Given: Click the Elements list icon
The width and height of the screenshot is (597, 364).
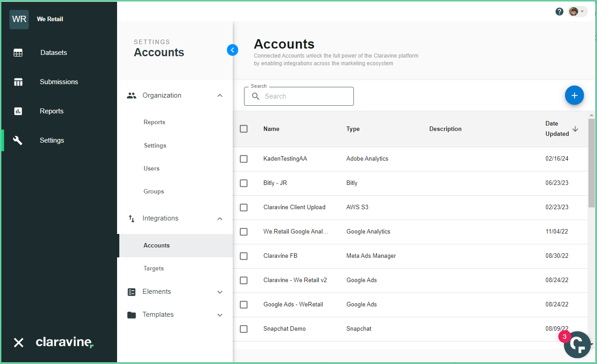Looking at the screenshot, I should pos(131,292).
